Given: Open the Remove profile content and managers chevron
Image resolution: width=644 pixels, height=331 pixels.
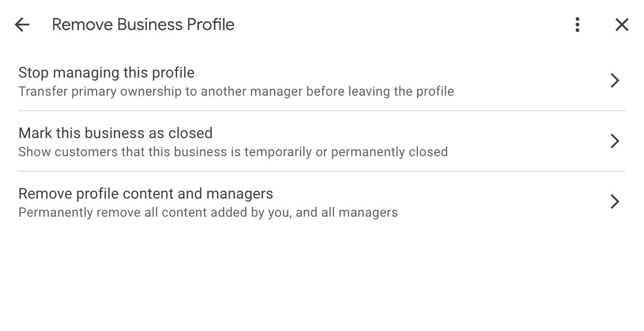Looking at the screenshot, I should click(614, 201).
